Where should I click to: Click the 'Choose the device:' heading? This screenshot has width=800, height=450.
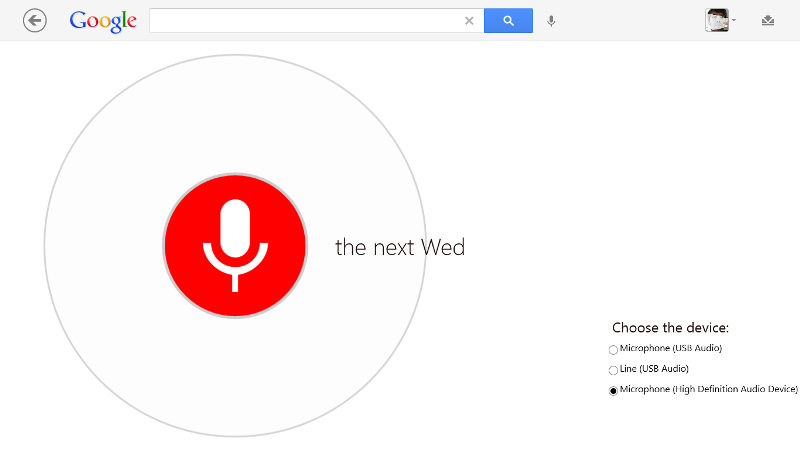tap(670, 328)
